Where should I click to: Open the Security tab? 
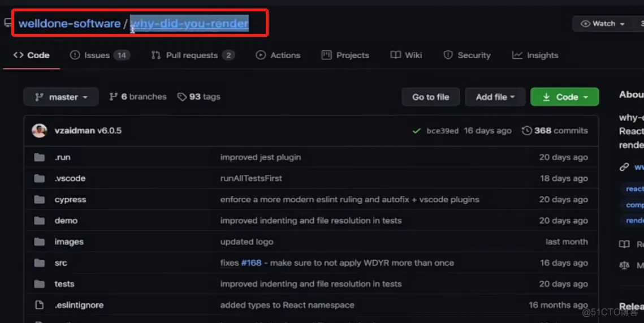point(467,55)
